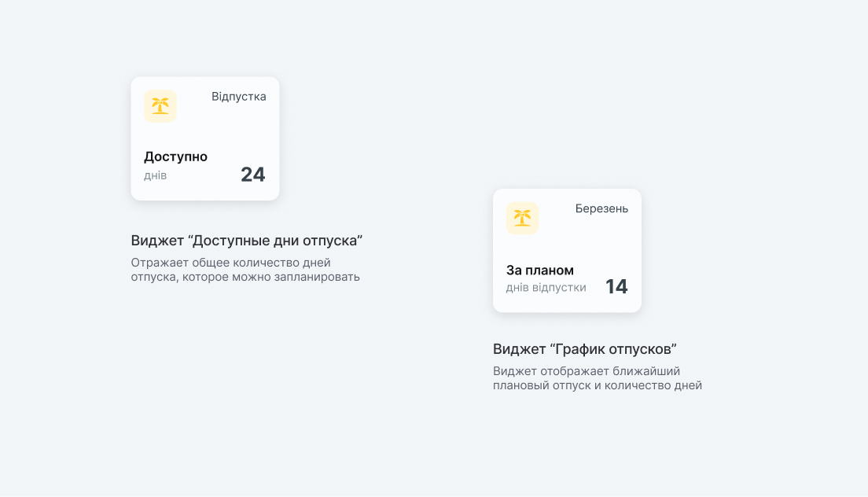
Task: Click the line "отпуска, которое можно запланировать"
Action: pos(245,277)
